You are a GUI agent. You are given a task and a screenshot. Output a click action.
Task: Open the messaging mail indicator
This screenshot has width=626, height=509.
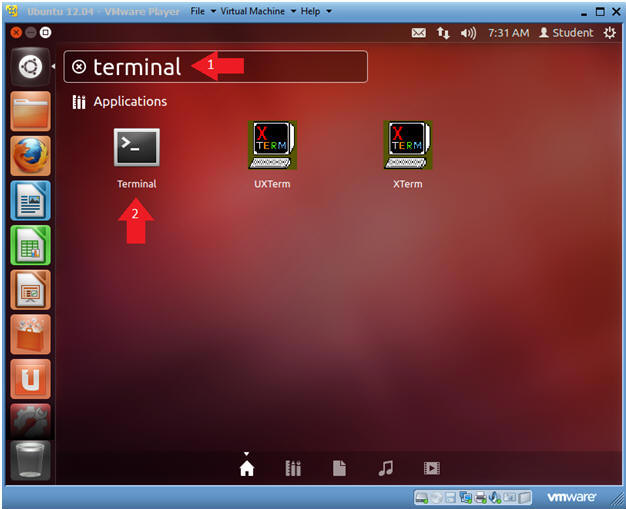click(418, 33)
